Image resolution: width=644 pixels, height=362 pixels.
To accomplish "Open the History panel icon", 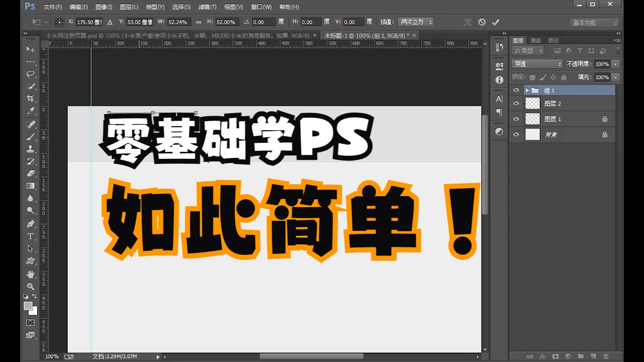I will point(499,47).
